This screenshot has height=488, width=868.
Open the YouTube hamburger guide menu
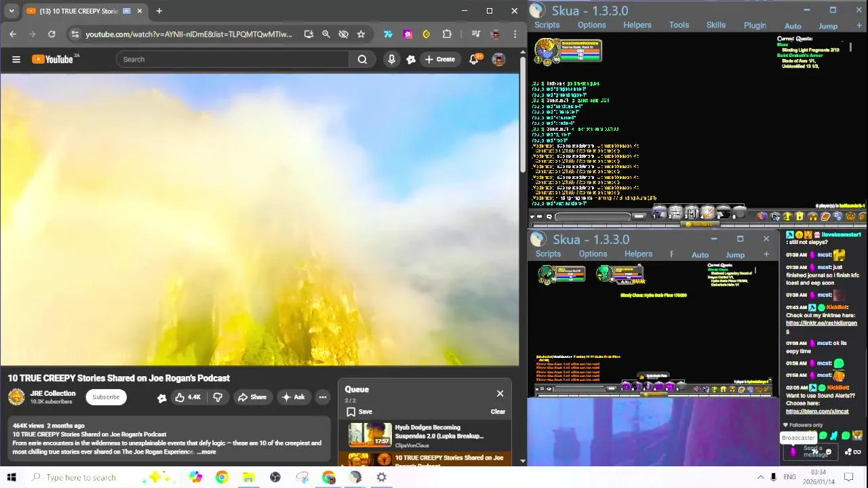coord(16,59)
